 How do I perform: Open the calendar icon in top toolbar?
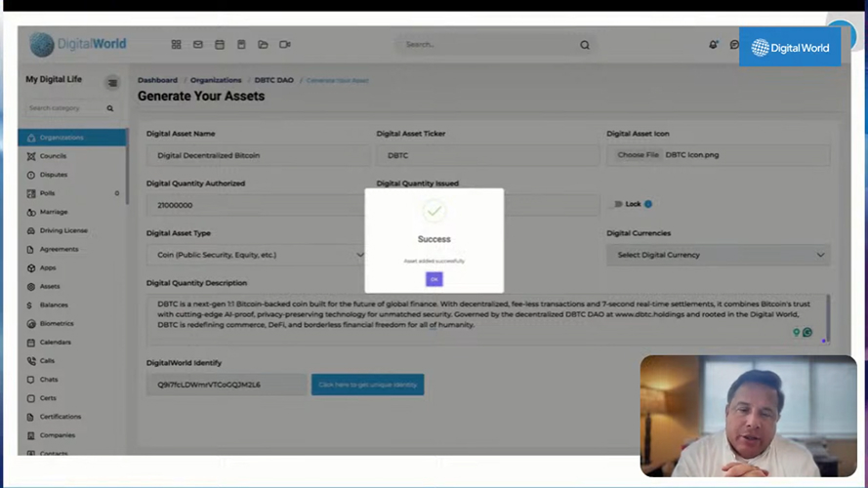click(x=219, y=45)
